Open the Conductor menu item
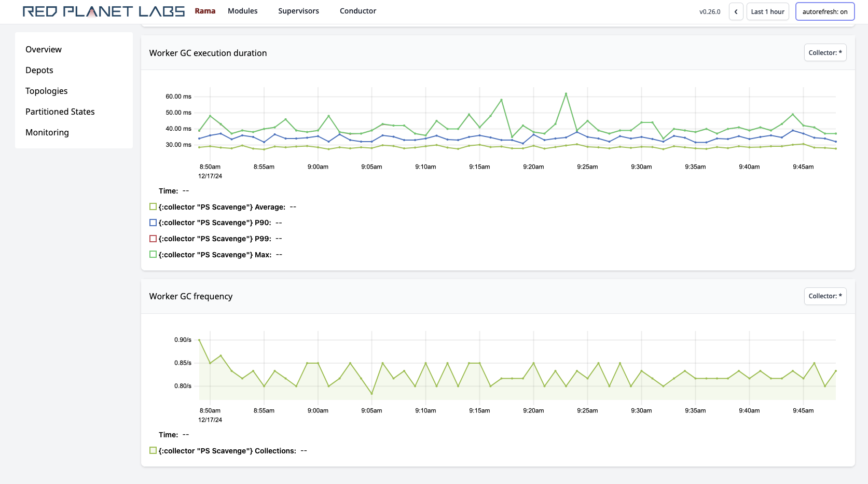 [358, 11]
